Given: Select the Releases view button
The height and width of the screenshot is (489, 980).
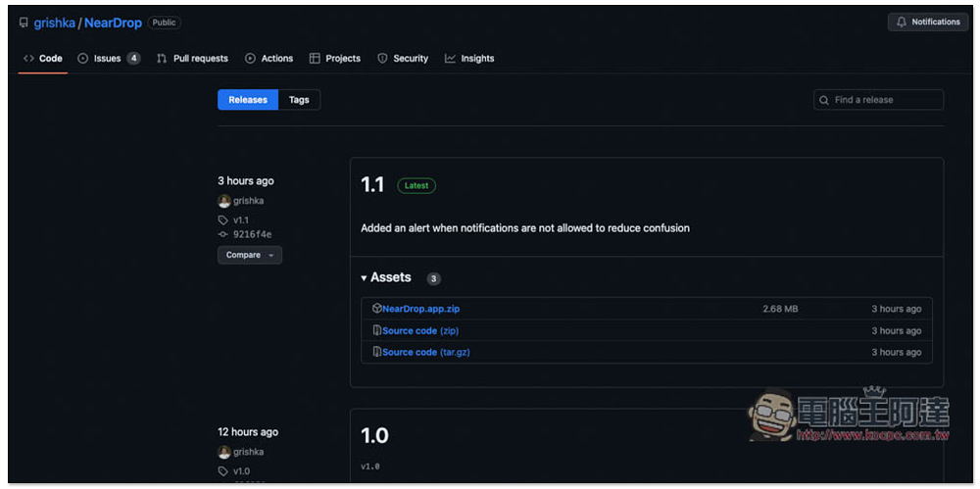Looking at the screenshot, I should pos(248,100).
